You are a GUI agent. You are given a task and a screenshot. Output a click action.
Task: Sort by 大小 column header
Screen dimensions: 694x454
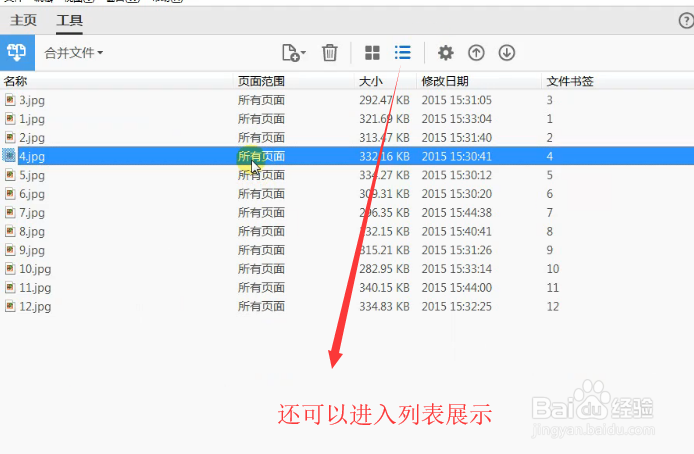[371, 81]
